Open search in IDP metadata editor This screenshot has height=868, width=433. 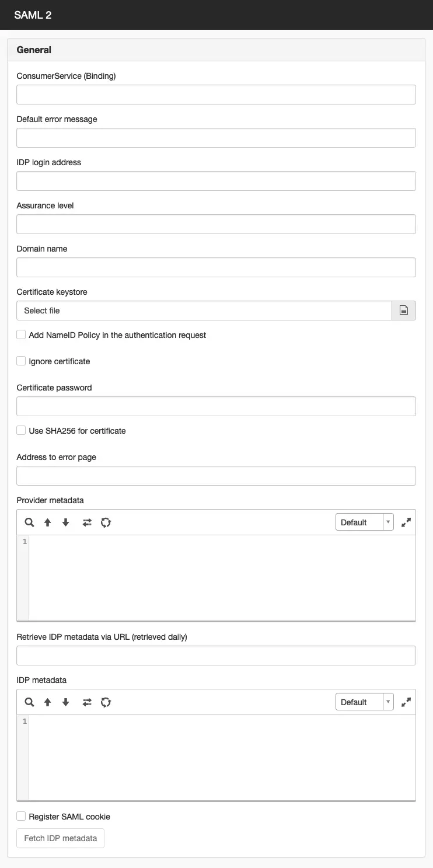[x=29, y=702]
